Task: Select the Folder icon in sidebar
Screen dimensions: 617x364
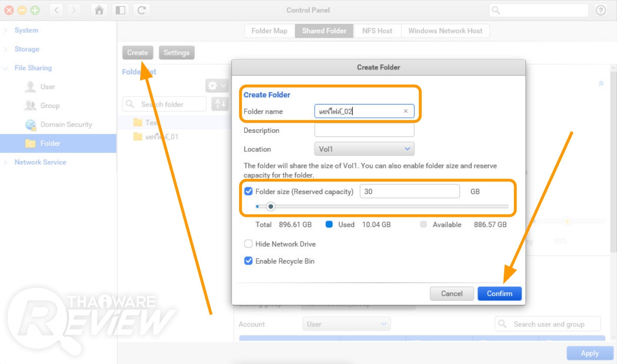Action: coord(31,143)
